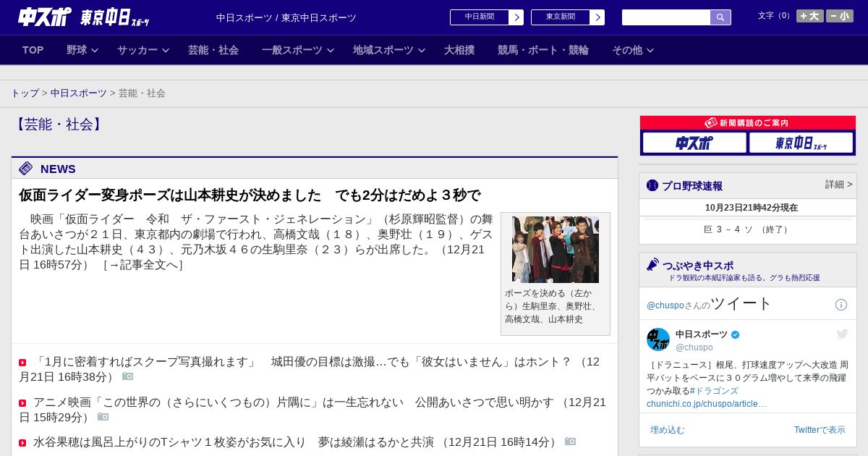
Task: Click red bullet beside 水谷果穂 article
Action: 22,443
